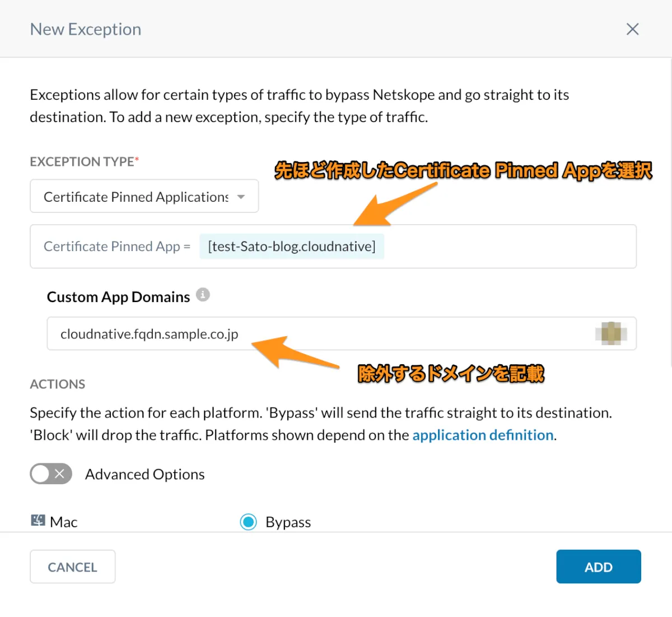672x617 pixels.
Task: Select the Bypass radio button for Mac
Action: coord(248,522)
